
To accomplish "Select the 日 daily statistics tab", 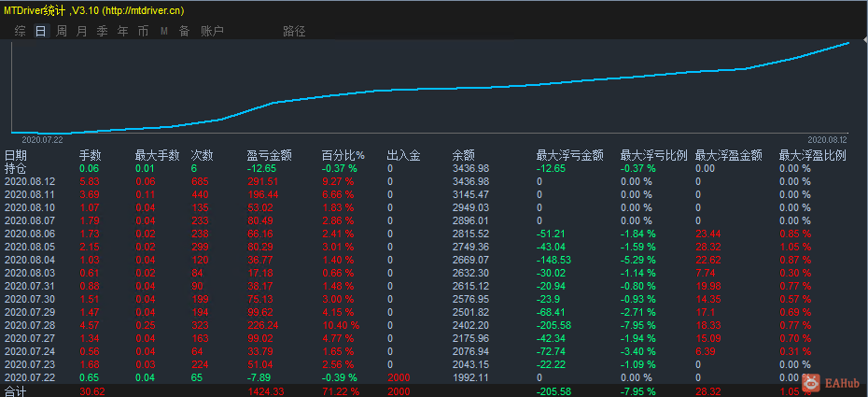I will (41, 32).
